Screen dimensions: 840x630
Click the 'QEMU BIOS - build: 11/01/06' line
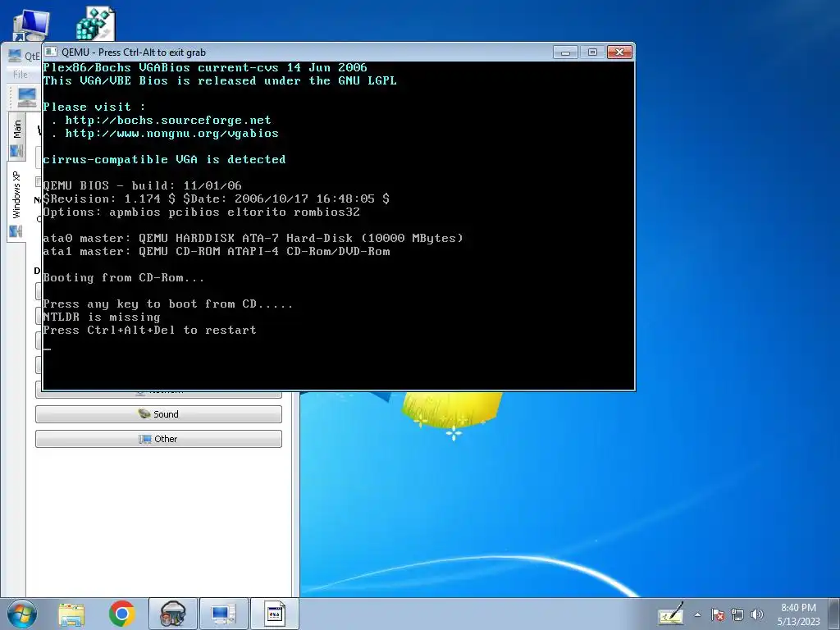(142, 185)
